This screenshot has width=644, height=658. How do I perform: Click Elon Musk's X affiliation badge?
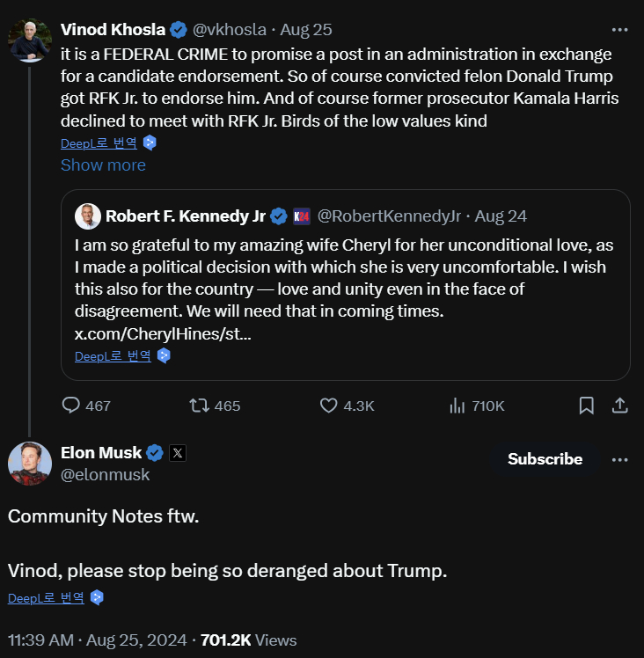tap(178, 453)
